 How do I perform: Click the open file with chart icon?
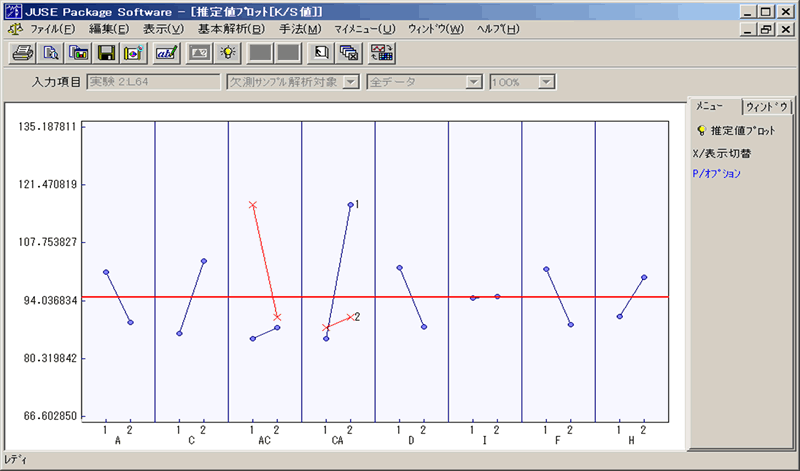pos(78,53)
